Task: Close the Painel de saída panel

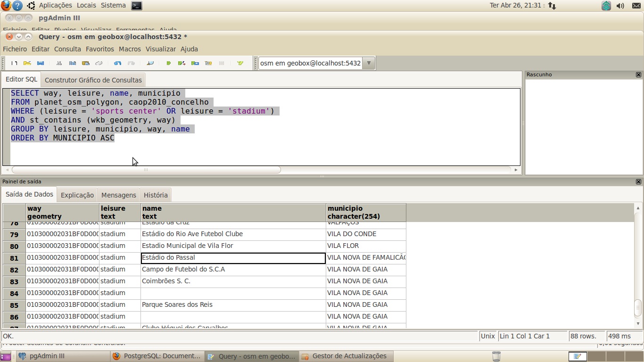Action: (x=638, y=181)
